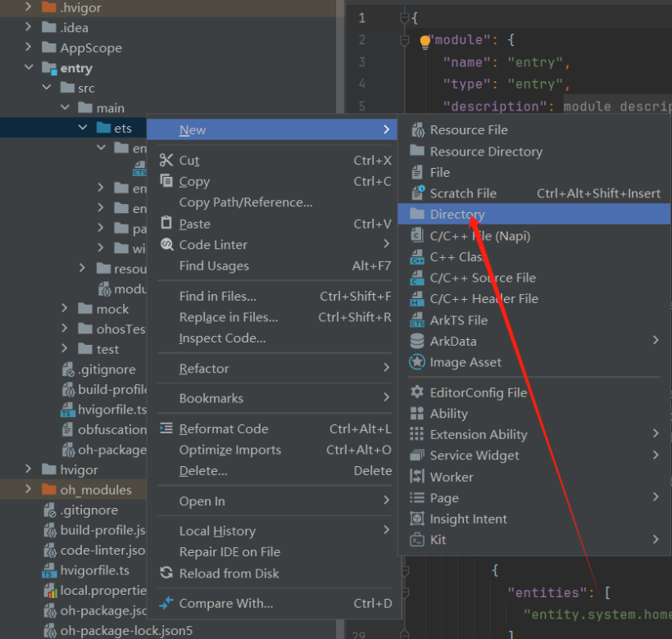
Task: Collapse the entry module folder
Action: point(29,67)
